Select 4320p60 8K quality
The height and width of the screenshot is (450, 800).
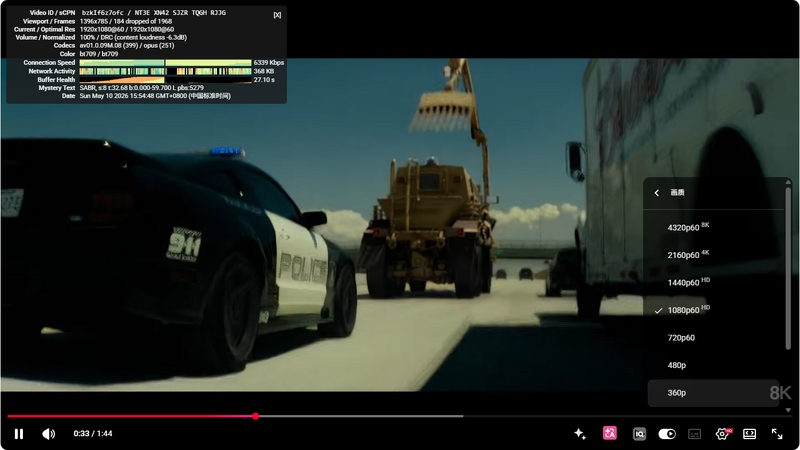(713, 228)
